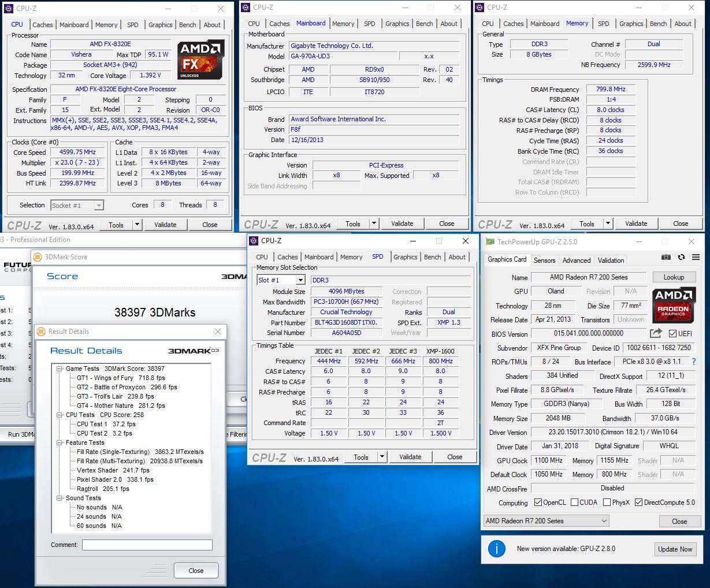The width and height of the screenshot is (710, 588).
Task: Click the GPU Clock 1100 MHz value
Action: [x=548, y=461]
